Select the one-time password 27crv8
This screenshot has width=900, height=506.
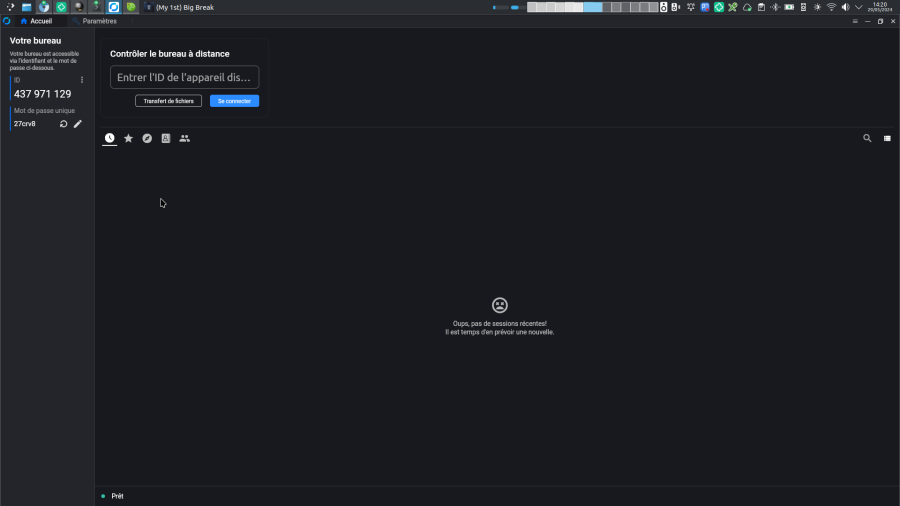coord(25,124)
